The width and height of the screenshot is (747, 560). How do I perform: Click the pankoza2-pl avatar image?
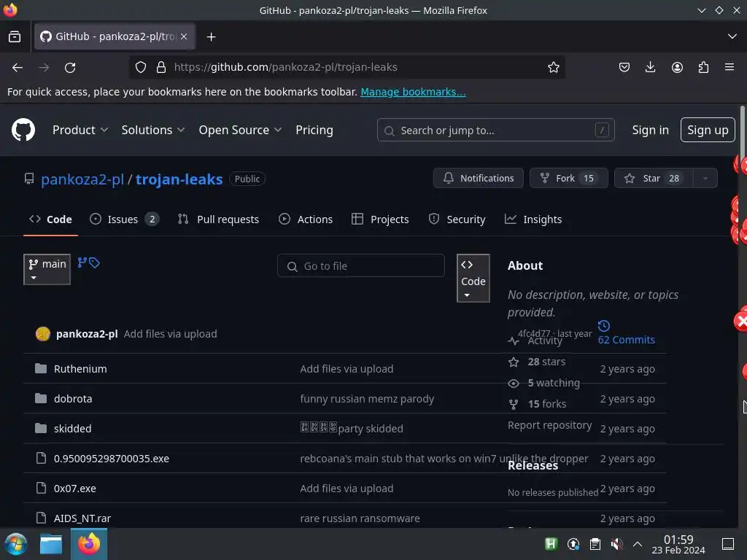click(x=43, y=334)
